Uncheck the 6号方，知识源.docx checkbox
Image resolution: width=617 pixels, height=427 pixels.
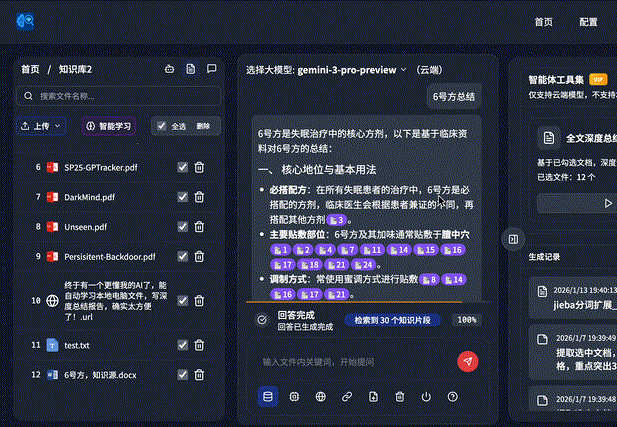[x=182, y=375]
